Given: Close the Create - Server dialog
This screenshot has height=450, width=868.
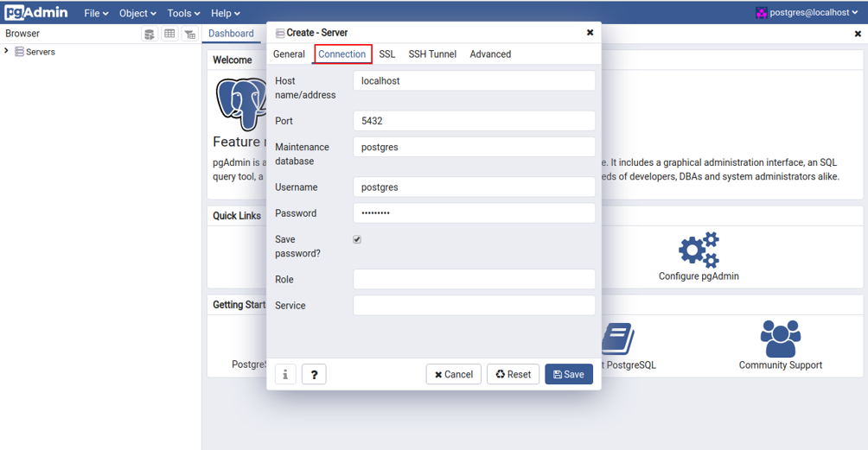Looking at the screenshot, I should click(590, 33).
